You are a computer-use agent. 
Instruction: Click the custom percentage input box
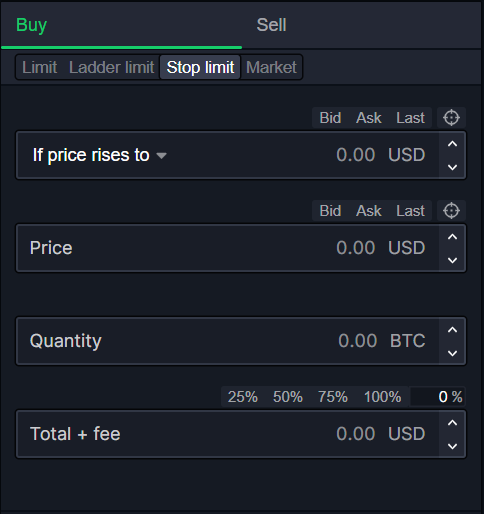437,397
